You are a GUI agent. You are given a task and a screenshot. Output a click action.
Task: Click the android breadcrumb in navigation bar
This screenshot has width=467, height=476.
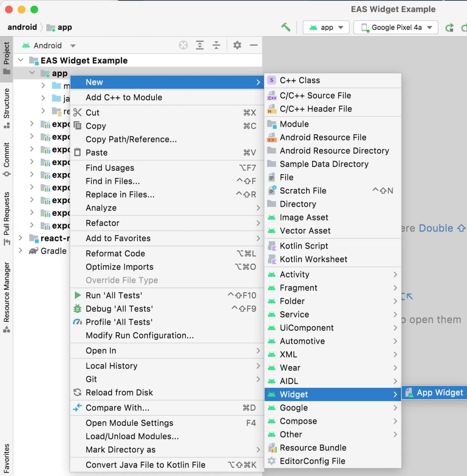(x=22, y=27)
